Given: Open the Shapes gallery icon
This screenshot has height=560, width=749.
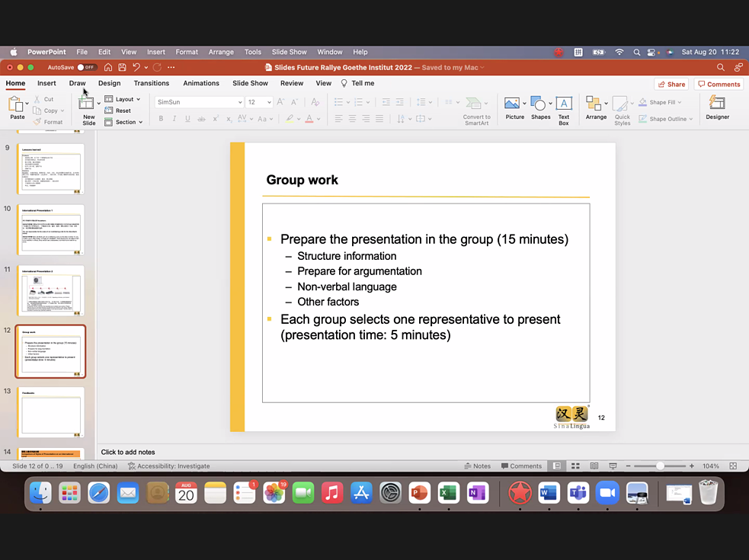Looking at the screenshot, I should 539,104.
